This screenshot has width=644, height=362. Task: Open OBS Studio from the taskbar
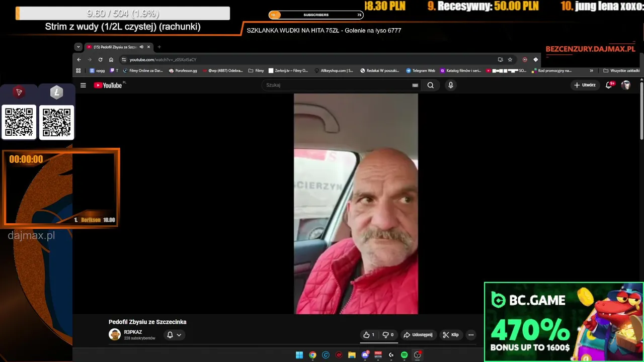(x=417, y=355)
